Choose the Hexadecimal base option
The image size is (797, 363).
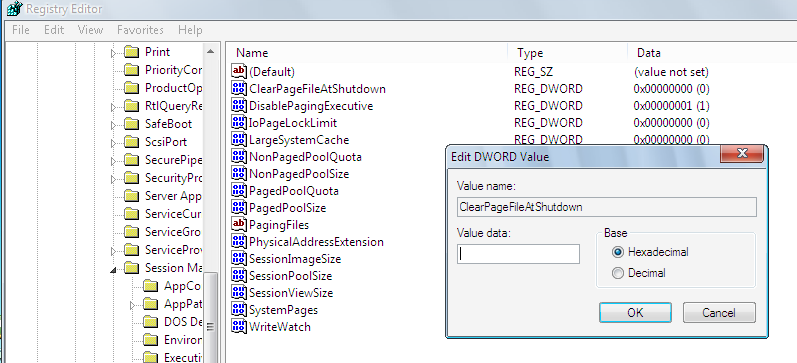click(618, 252)
